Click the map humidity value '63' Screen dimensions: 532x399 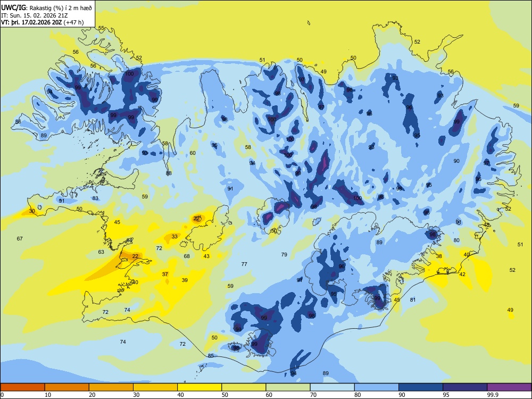pyautogui.click(x=101, y=252)
